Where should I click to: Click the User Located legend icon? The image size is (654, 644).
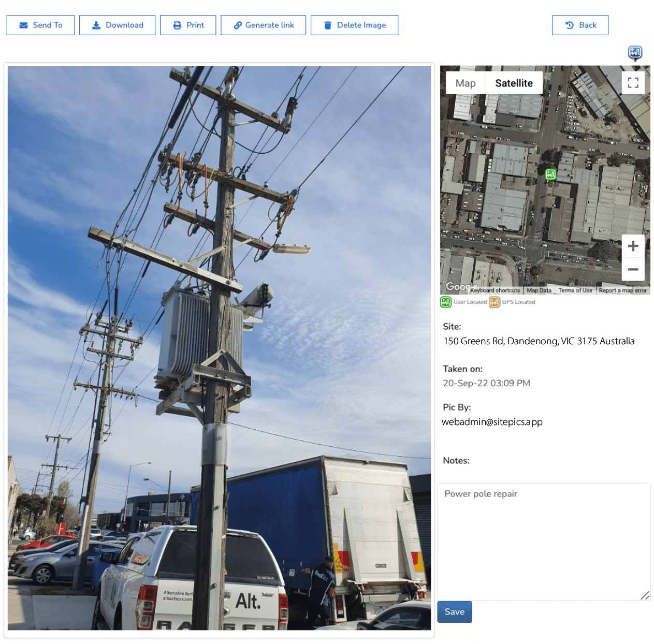click(x=446, y=302)
